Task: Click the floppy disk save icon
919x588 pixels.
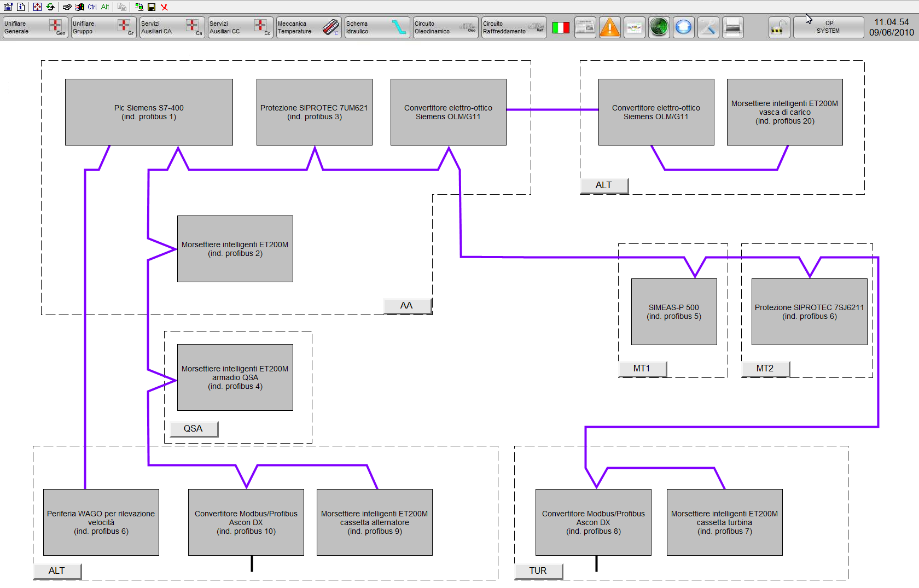Action: coord(152,7)
